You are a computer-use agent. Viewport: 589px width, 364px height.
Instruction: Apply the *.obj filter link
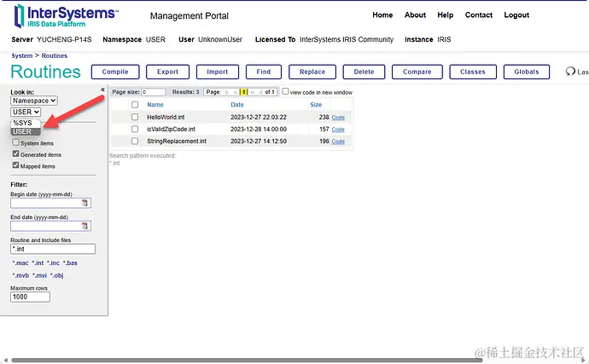[x=57, y=275]
